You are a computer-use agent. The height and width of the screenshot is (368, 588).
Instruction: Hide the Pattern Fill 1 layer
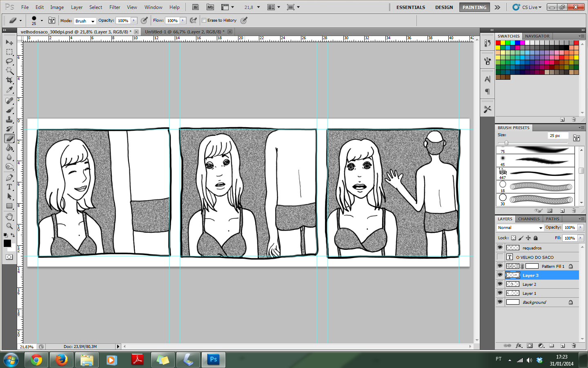pos(500,266)
